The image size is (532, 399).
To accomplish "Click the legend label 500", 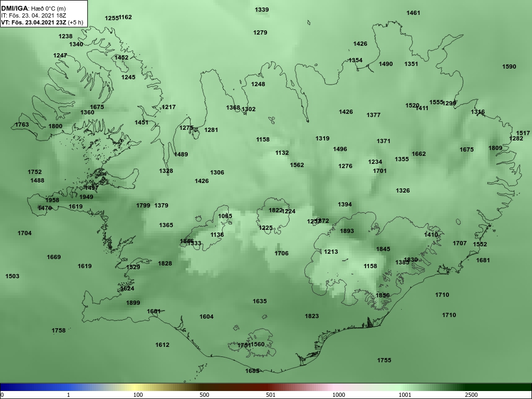I will coord(204,395).
